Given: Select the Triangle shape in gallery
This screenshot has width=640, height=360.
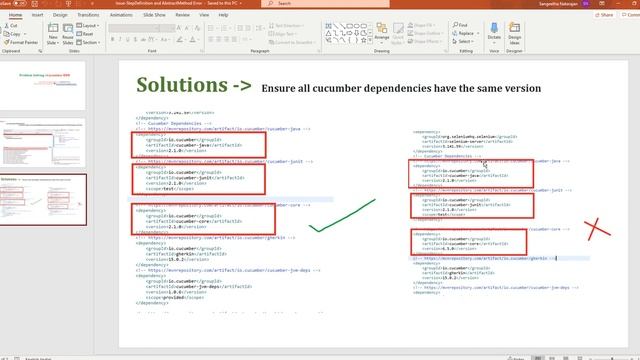Looking at the screenshot, I should [x=329, y=33].
